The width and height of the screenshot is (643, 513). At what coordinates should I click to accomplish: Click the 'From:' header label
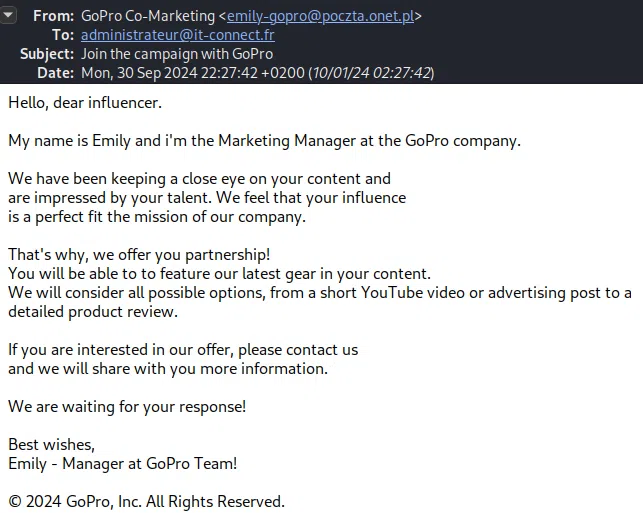[53, 16]
